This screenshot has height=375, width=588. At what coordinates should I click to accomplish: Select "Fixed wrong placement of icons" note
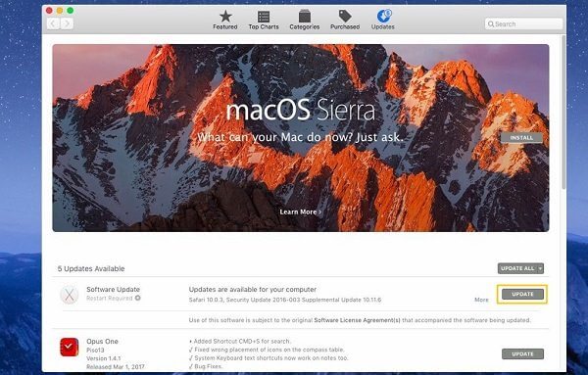click(x=267, y=350)
